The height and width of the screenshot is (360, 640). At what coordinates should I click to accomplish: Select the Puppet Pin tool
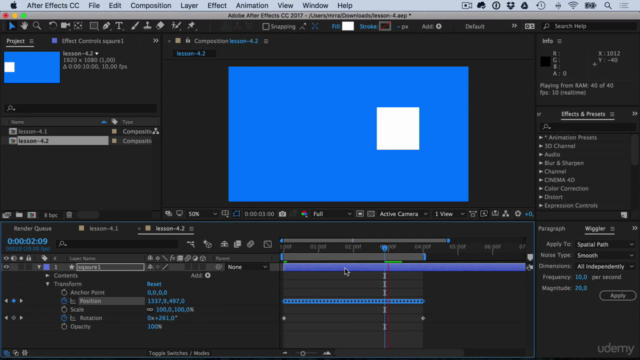click(x=191, y=26)
